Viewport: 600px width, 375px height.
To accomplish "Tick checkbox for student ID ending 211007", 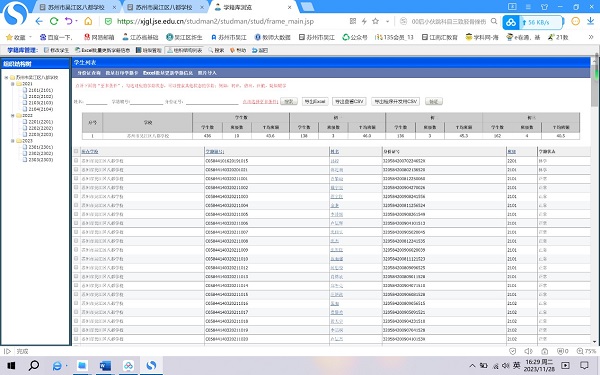I will tap(76, 232).
